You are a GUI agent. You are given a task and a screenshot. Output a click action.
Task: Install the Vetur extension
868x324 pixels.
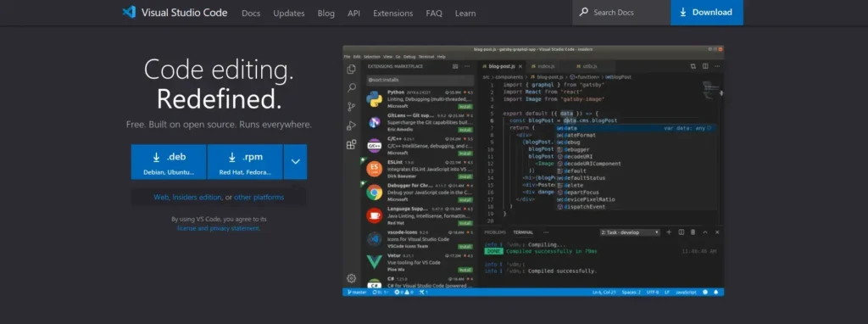[465, 269]
